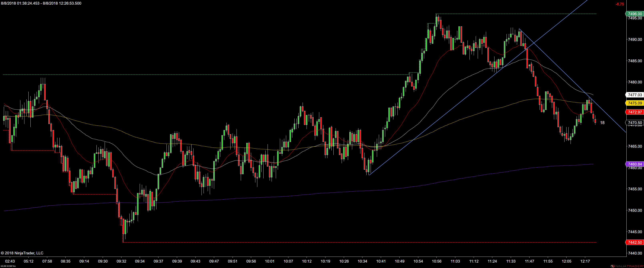
Task: Click the 05:12 time axis label
Action: point(28,261)
